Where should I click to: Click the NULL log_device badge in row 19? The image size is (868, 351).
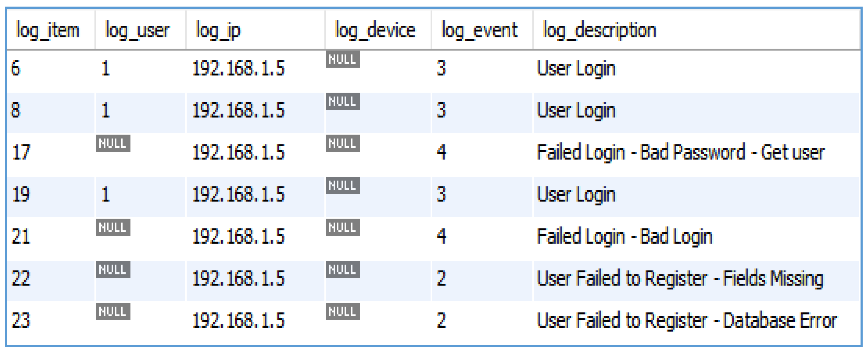point(342,185)
